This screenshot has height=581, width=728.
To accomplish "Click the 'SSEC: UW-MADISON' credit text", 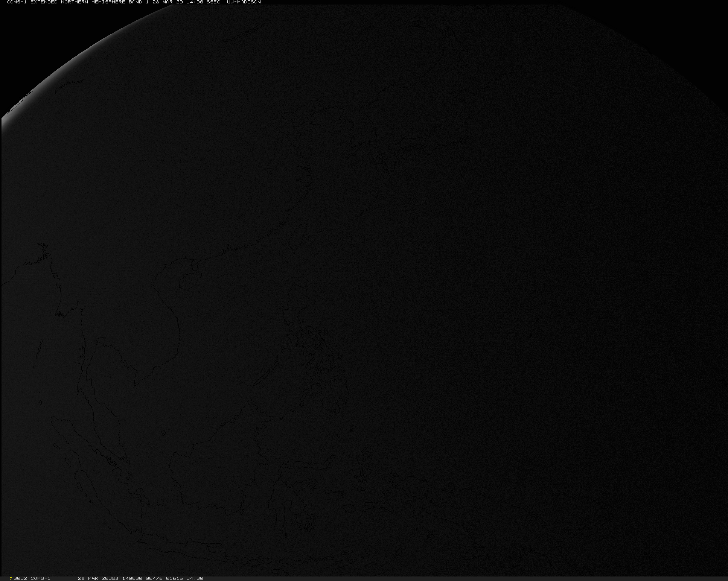I will click(234, 2).
